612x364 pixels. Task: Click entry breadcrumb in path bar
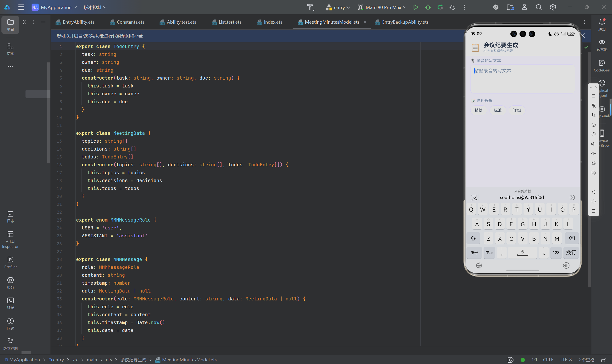56,360
